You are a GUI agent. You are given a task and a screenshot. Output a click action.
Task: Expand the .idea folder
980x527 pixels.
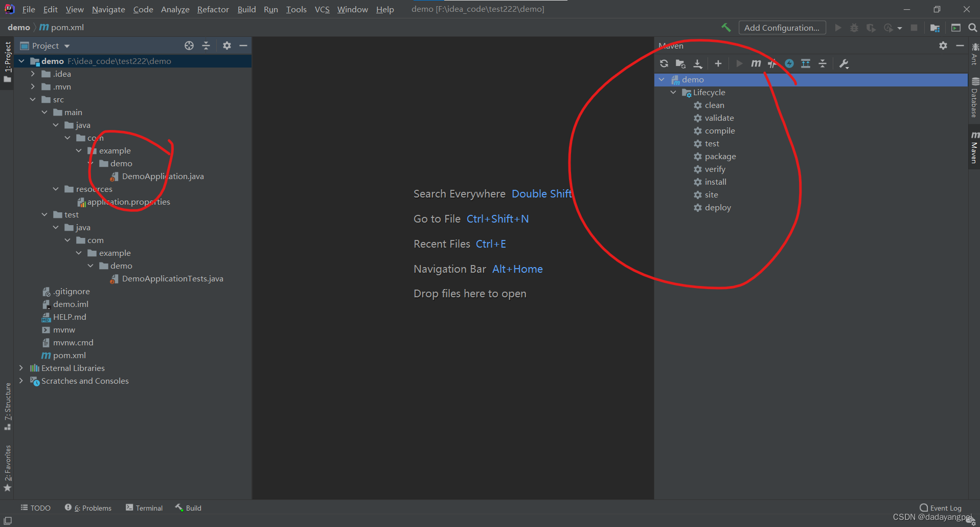(33, 74)
